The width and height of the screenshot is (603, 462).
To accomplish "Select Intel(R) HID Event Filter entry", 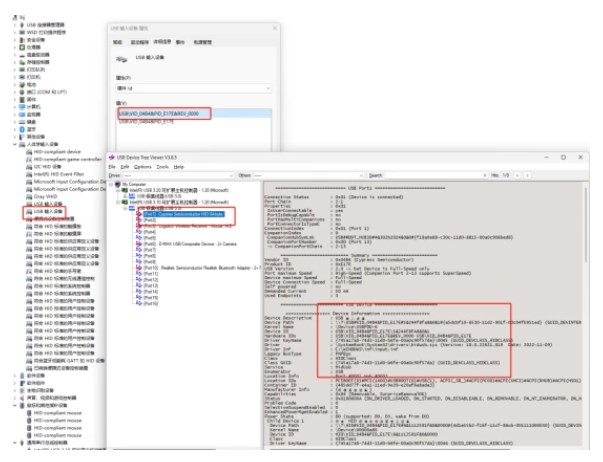I will pyautogui.click(x=59, y=174).
